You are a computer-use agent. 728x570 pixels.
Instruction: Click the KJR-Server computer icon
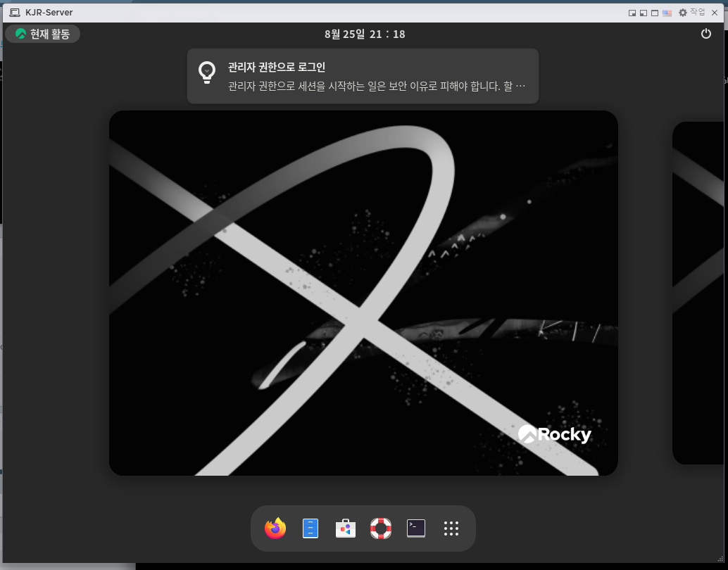pos(15,13)
